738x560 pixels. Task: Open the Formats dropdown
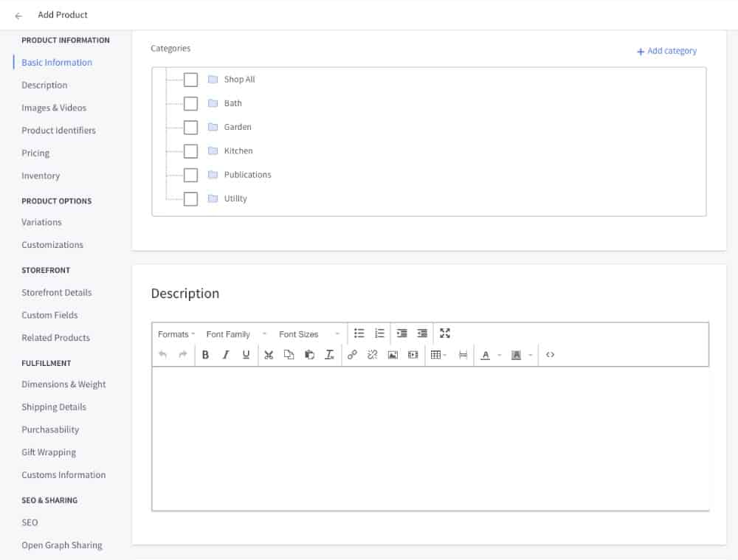pyautogui.click(x=176, y=334)
